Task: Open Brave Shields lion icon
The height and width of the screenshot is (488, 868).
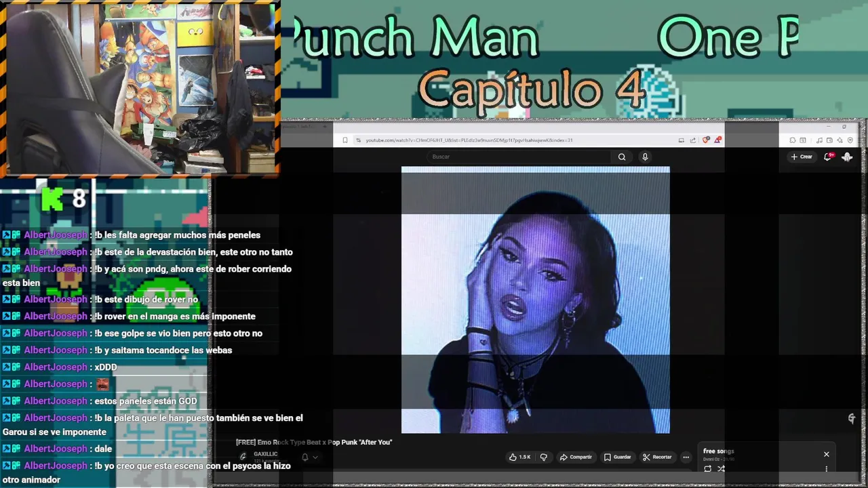Action: (x=705, y=140)
